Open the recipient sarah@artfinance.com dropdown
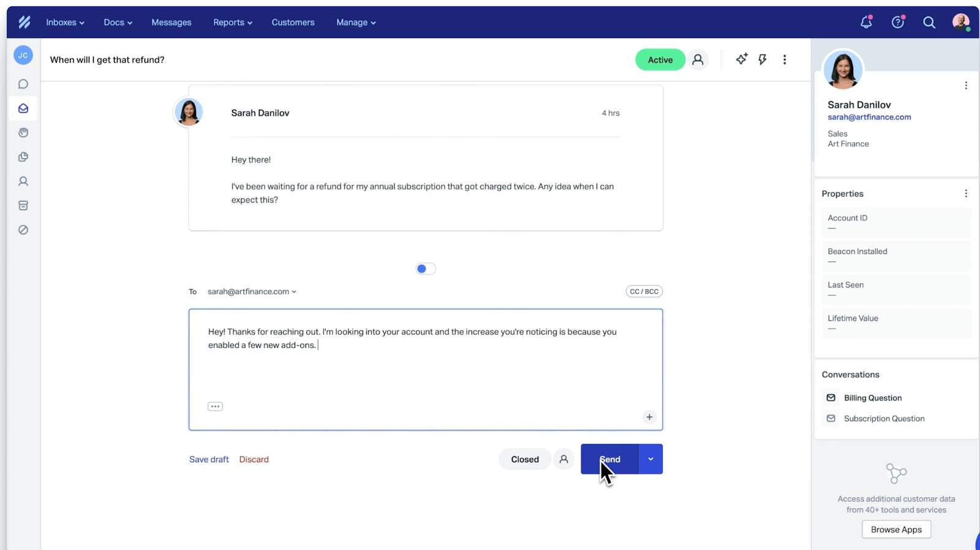The width and height of the screenshot is (980, 550). (x=252, y=292)
